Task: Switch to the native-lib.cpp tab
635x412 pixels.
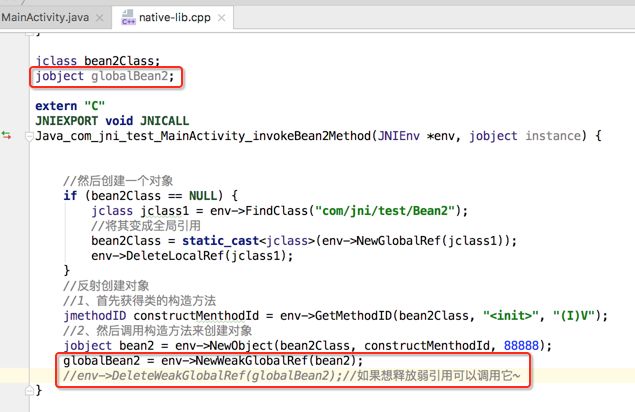Action: pos(175,17)
